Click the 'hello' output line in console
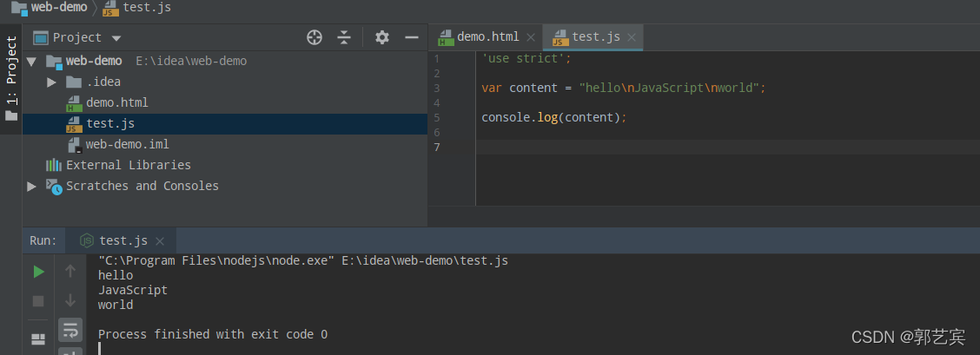 (116, 275)
